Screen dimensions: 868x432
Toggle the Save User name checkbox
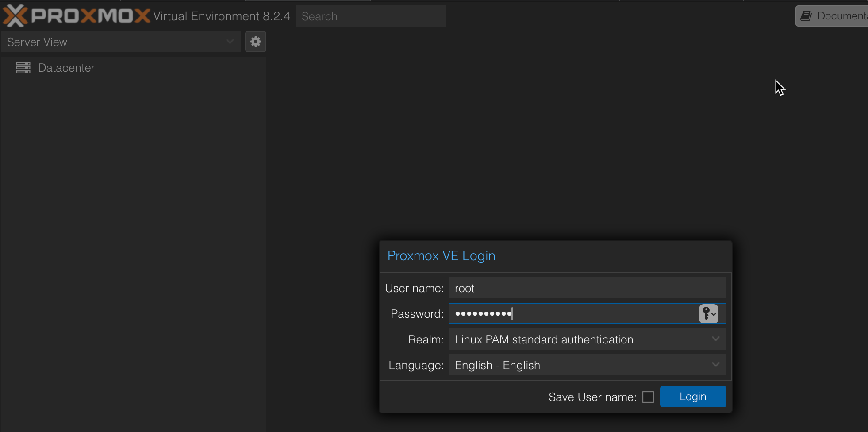648,397
